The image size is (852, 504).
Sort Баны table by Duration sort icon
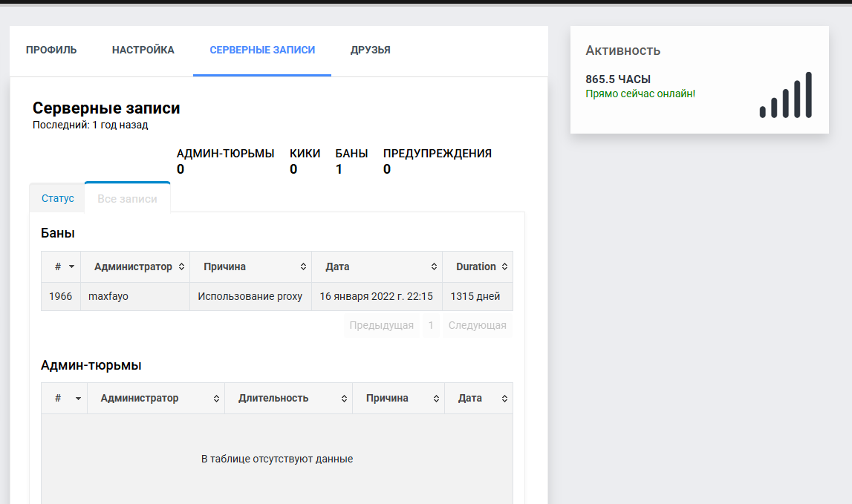(x=504, y=266)
